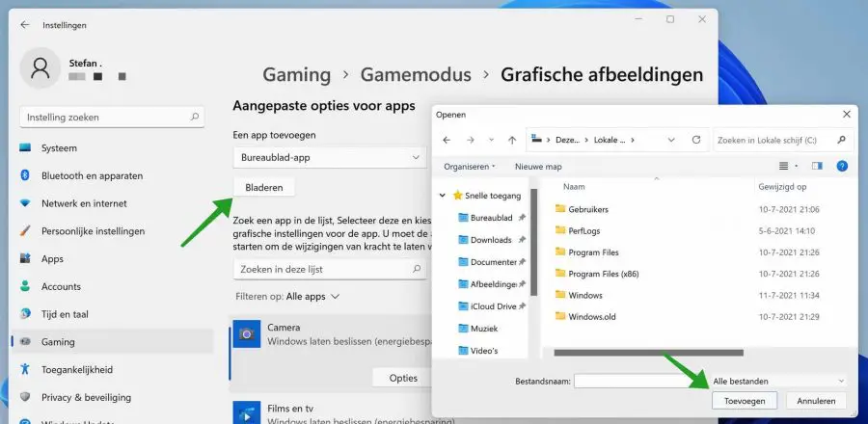The width and height of the screenshot is (868, 424).
Task: Focus the Zoeken in Lokale schijf field
Action: (x=783, y=141)
